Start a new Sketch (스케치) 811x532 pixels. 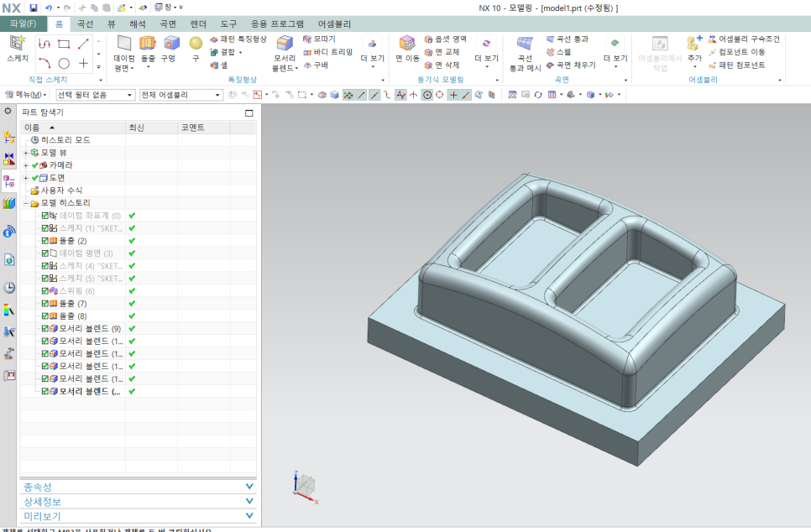[x=18, y=50]
